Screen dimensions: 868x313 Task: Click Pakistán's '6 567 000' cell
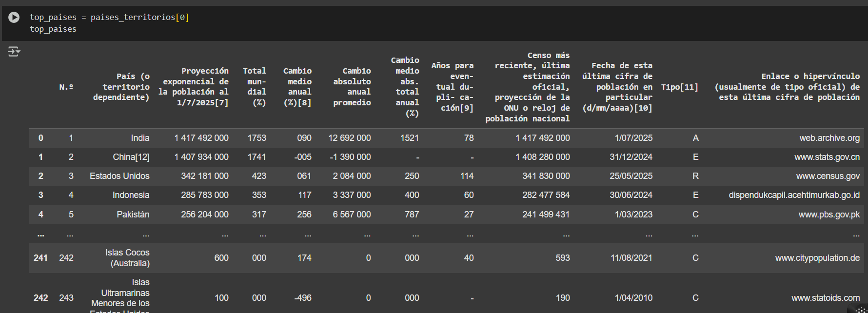[352, 215]
